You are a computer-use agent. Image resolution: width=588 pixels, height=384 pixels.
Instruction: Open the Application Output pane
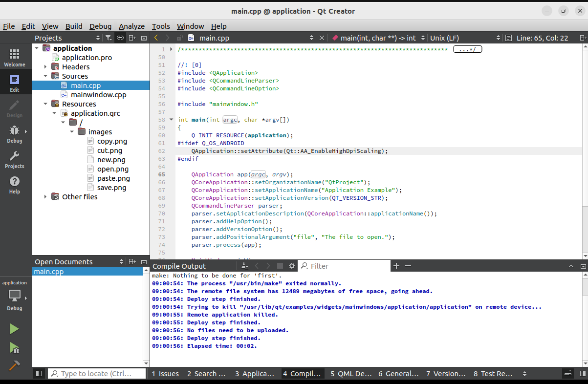pos(255,373)
